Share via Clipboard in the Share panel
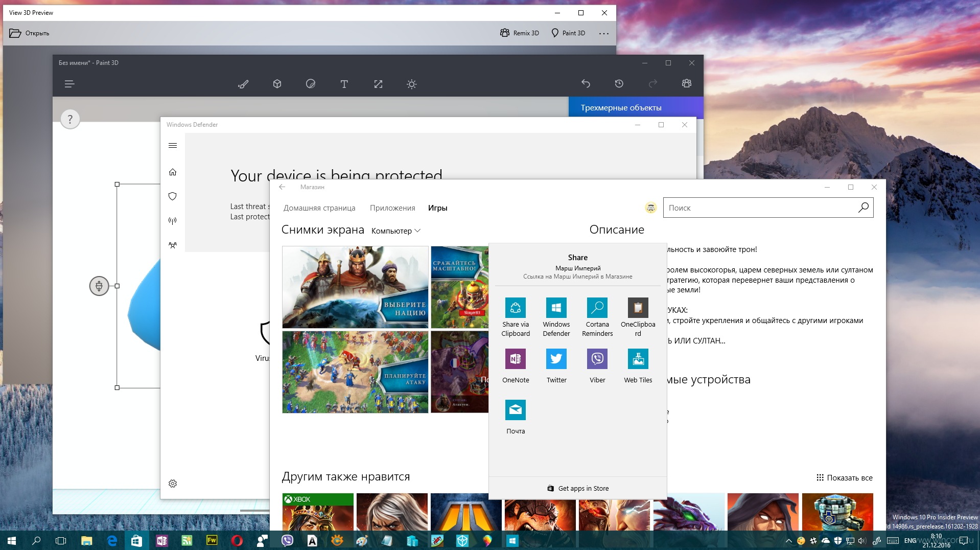980x550 pixels. 516,317
